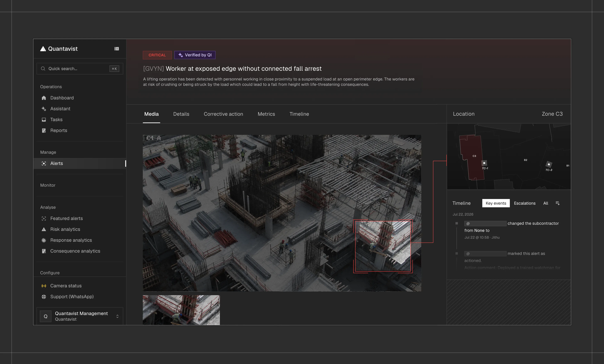
Task: Click the red detection box in camera image
Action: click(383, 246)
